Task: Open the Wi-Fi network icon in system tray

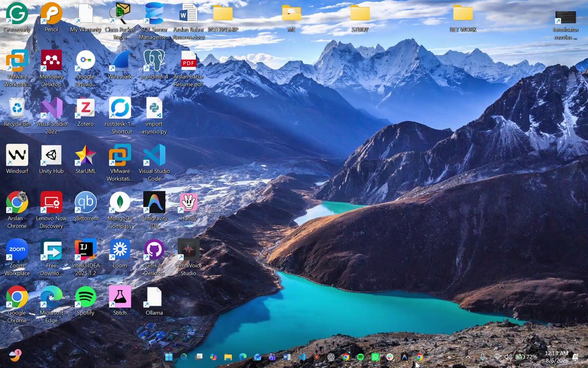Action: pyautogui.click(x=497, y=357)
